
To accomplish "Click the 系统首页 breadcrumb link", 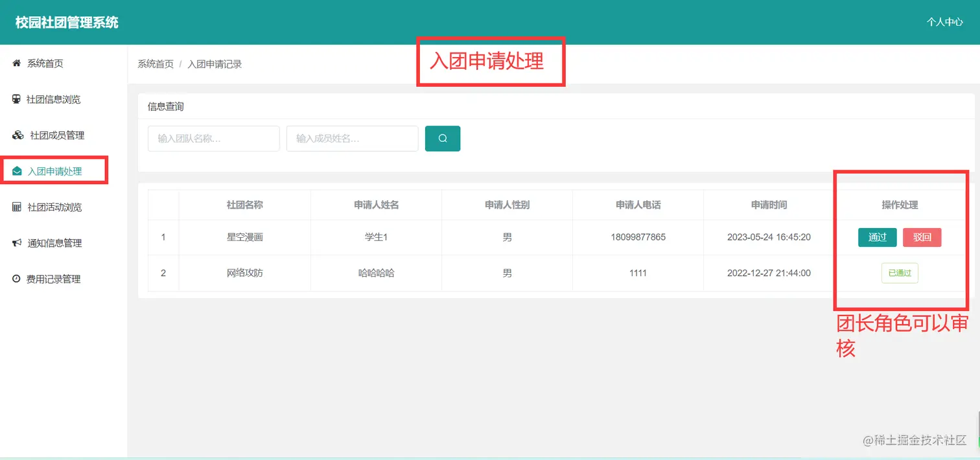I will pyautogui.click(x=156, y=64).
